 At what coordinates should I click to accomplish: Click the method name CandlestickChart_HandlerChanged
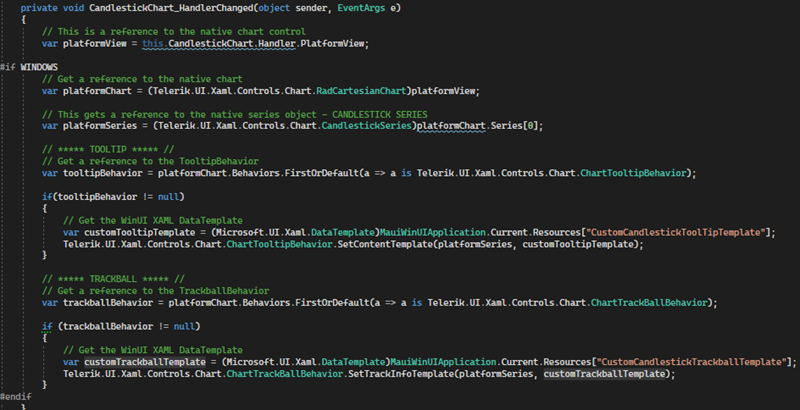[171, 8]
